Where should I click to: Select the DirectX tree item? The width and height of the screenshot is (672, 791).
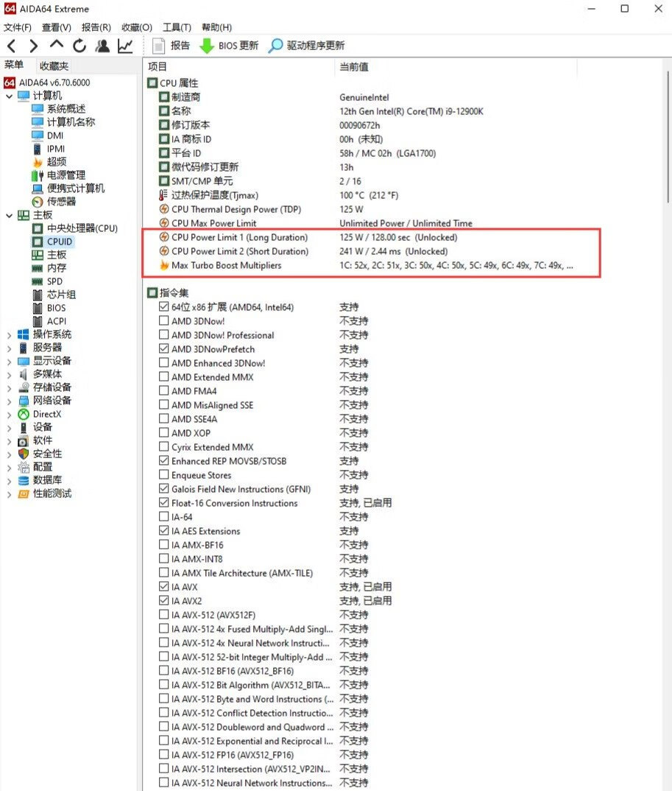[47, 414]
